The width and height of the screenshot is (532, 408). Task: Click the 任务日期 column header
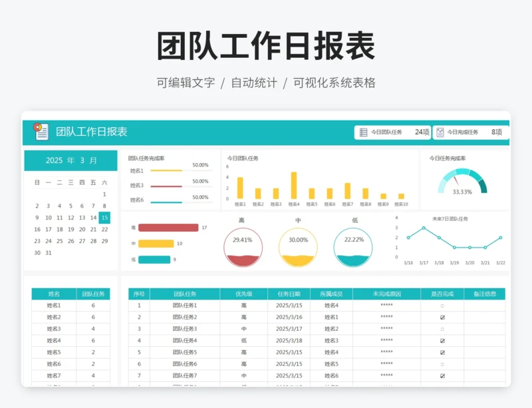pos(289,294)
